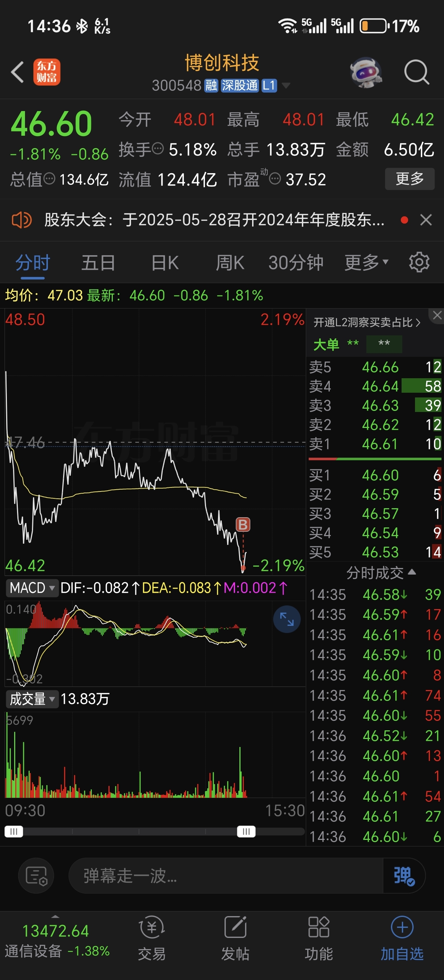Expand stock title dropdown triangle

pyautogui.click(x=285, y=85)
